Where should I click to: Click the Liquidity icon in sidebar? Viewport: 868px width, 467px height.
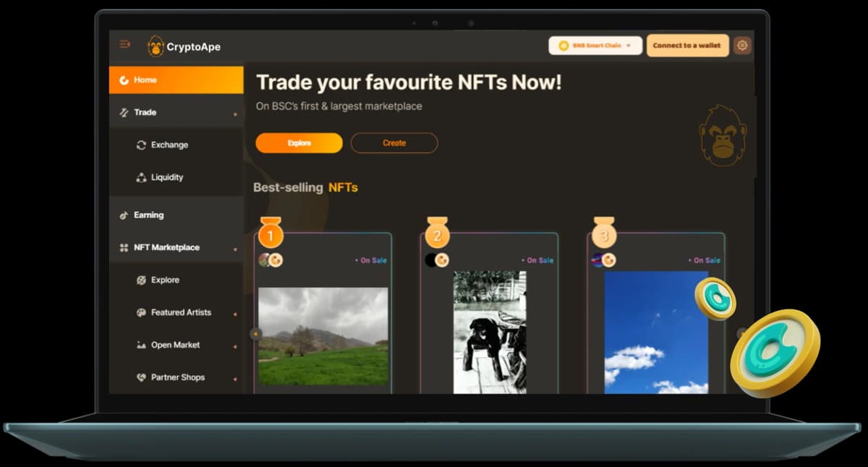point(141,178)
